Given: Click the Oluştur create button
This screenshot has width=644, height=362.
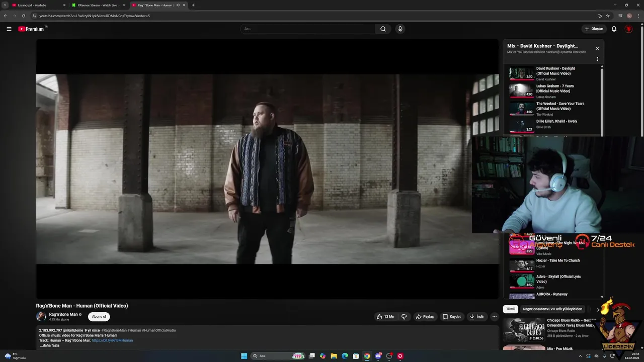Looking at the screenshot, I should tap(594, 29).
